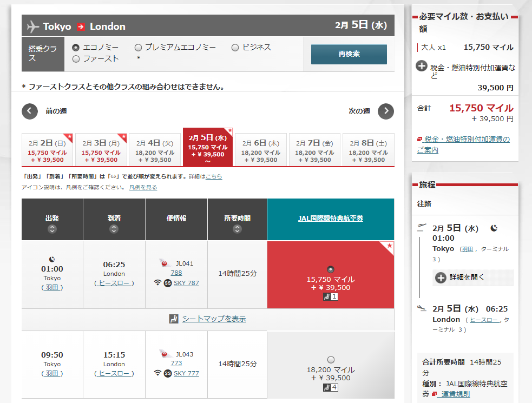Click the JAL tail logo for JL041

pyautogui.click(x=165, y=263)
